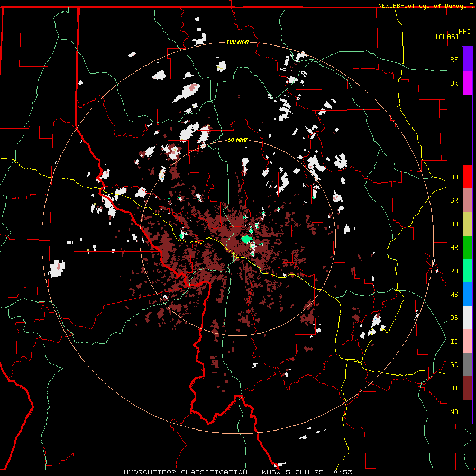Click the GR legend color block
Image resolution: width=476 pixels, height=476 pixels.
point(467,200)
